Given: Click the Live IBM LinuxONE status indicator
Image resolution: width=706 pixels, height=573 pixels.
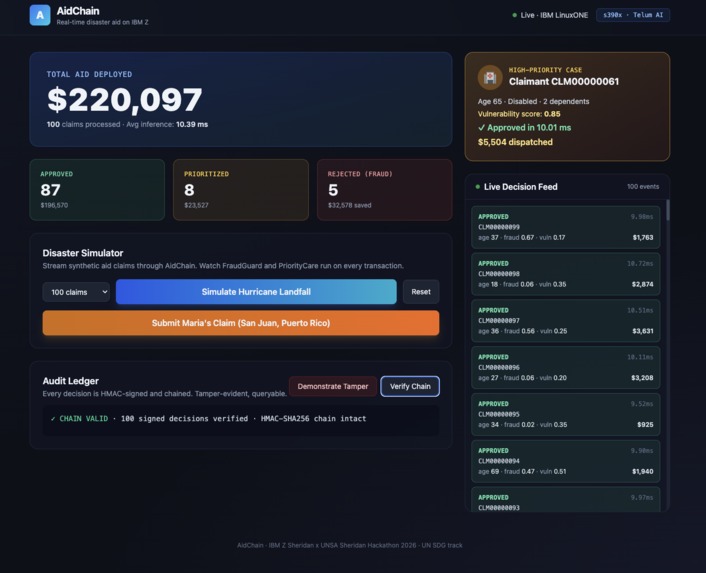Looking at the screenshot, I should click(550, 15).
